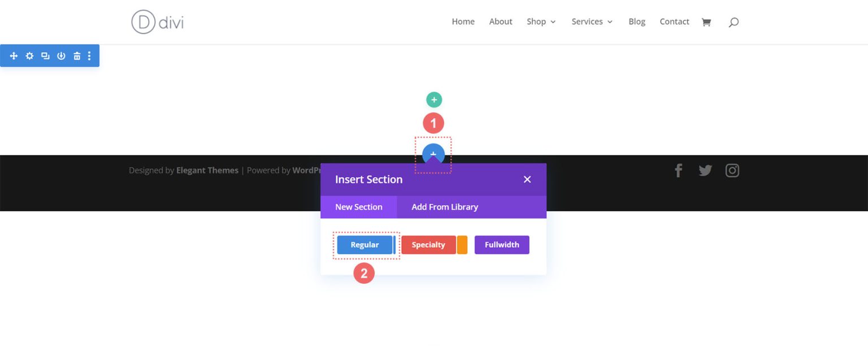Save the section to library via download icon
868x346 pixels.
[61, 55]
